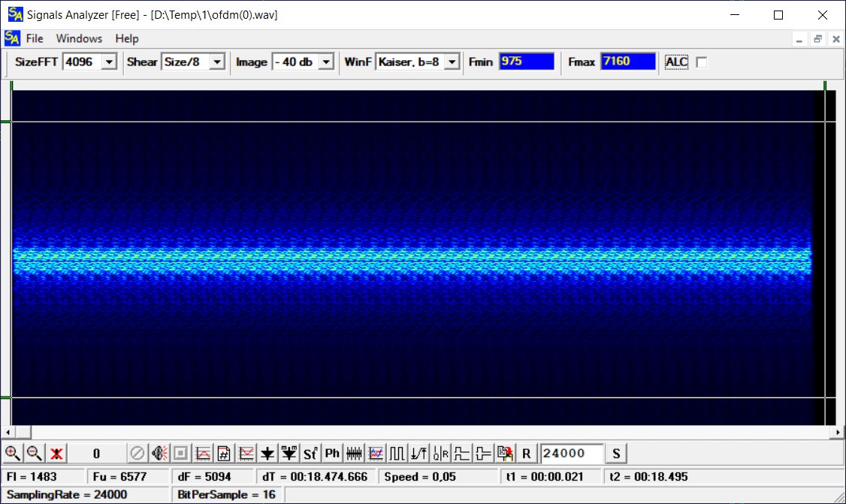Minimize the inner ofdm document window

tap(799, 39)
